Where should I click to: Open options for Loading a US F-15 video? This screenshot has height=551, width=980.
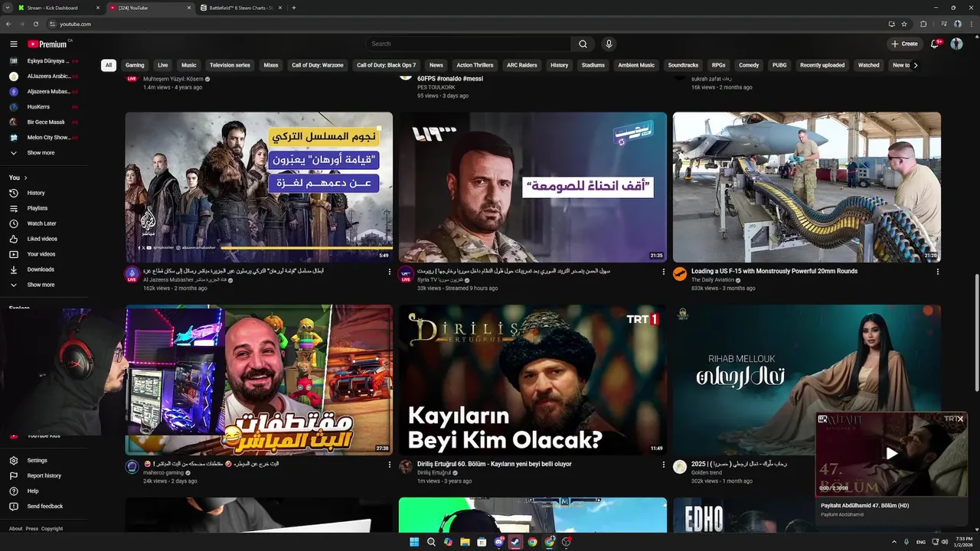[937, 272]
